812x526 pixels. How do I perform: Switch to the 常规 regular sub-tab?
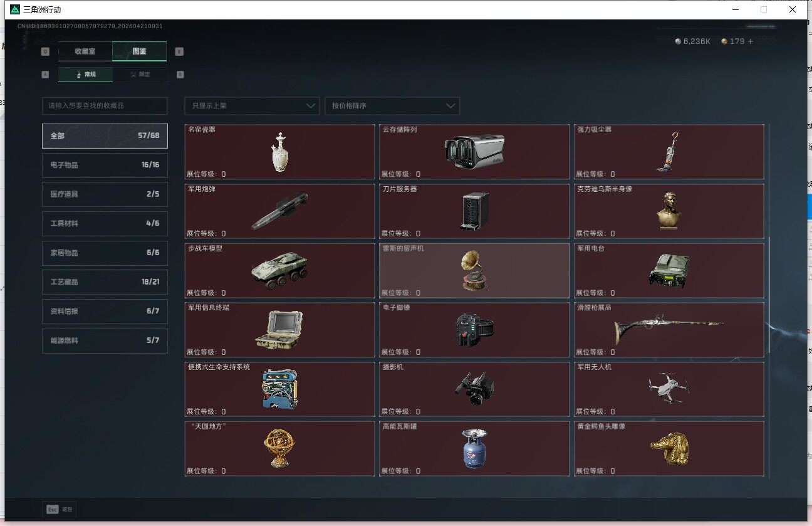(86, 75)
